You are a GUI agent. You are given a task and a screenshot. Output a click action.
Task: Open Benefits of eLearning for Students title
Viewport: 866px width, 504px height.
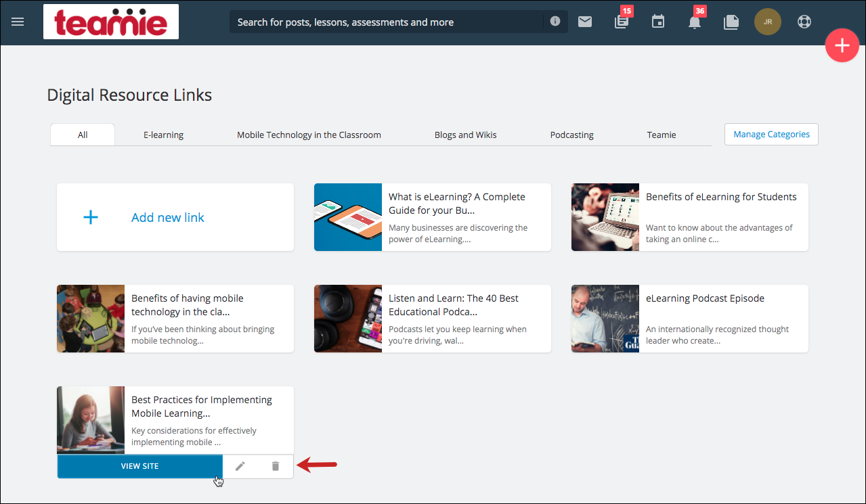tap(721, 197)
